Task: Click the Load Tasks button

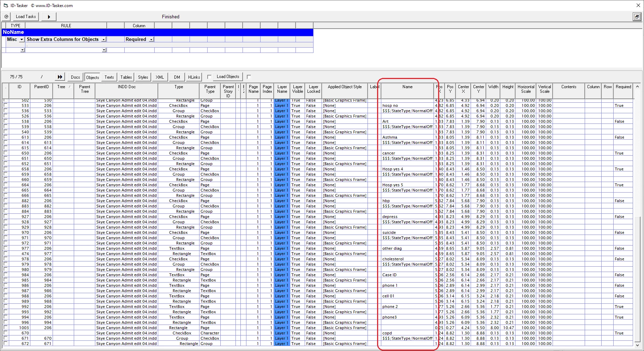Action: tap(26, 17)
